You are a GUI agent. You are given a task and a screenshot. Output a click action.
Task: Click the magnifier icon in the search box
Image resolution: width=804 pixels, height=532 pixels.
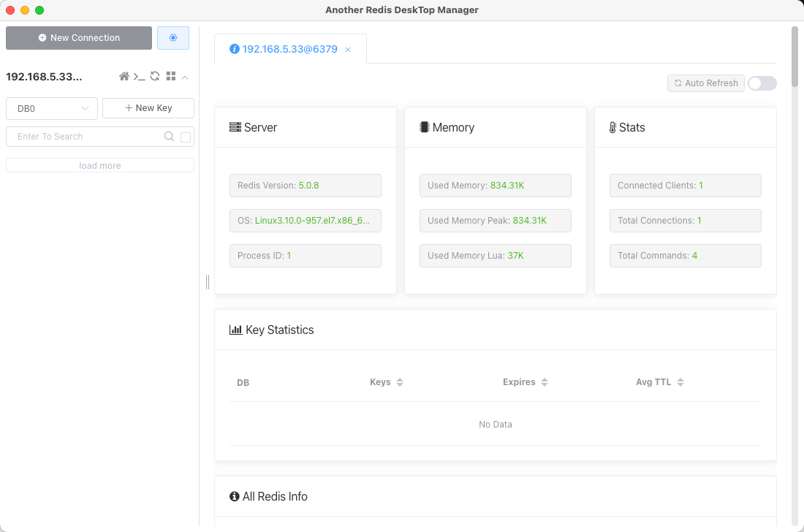(x=169, y=137)
